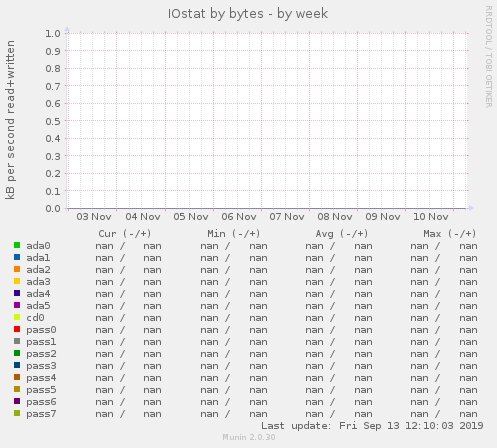Select the pass5 legend label
Screen dimensions: 497x448
pyautogui.click(x=41, y=390)
